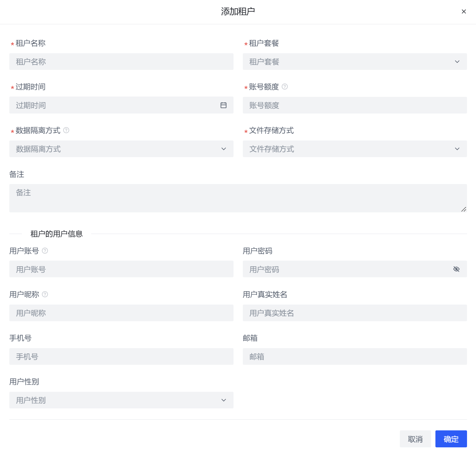This screenshot has width=476, height=459.
Task: Focus the 租户名称 input field
Action: pyautogui.click(x=121, y=62)
